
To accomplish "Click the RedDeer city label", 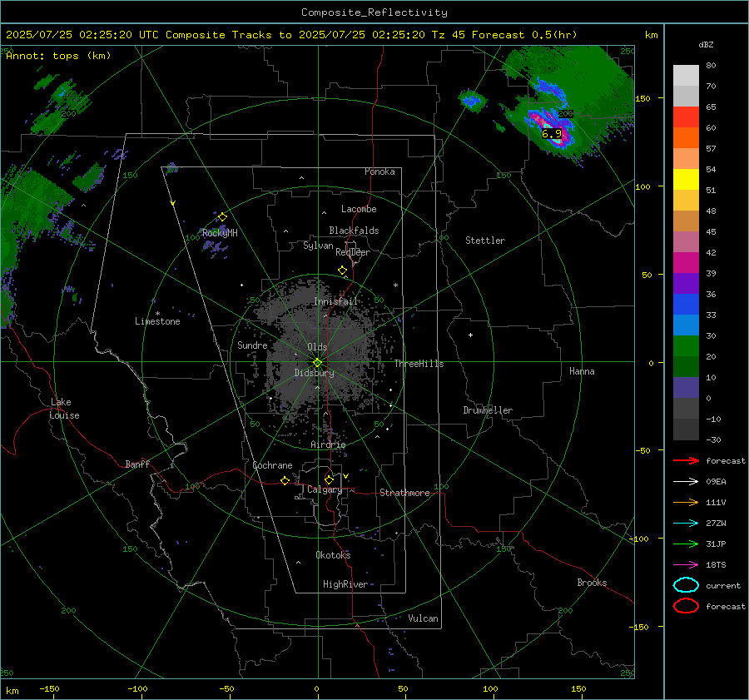I will click(x=353, y=252).
